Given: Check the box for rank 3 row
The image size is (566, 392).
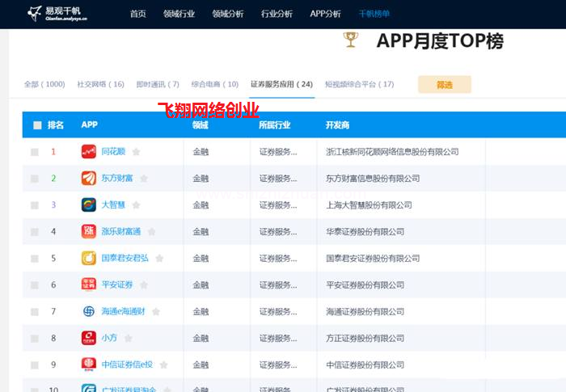Looking at the screenshot, I should click(x=35, y=205).
